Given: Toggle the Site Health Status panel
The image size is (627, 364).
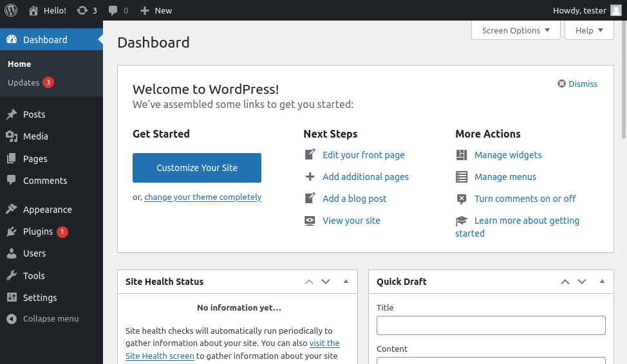Looking at the screenshot, I should point(346,282).
